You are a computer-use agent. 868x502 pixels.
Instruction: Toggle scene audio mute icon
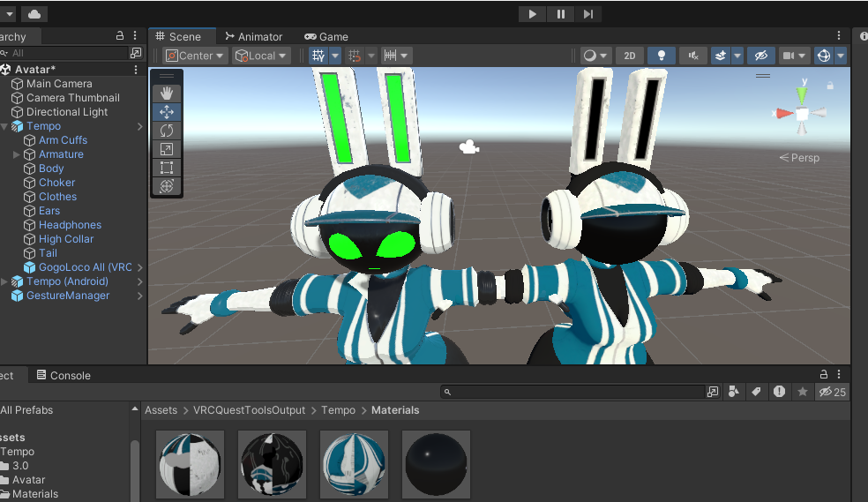[x=693, y=56]
